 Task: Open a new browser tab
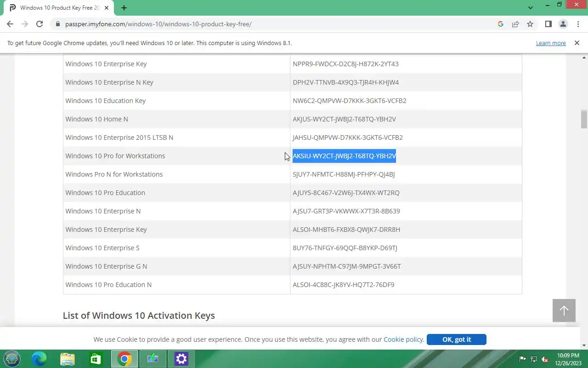(124, 8)
